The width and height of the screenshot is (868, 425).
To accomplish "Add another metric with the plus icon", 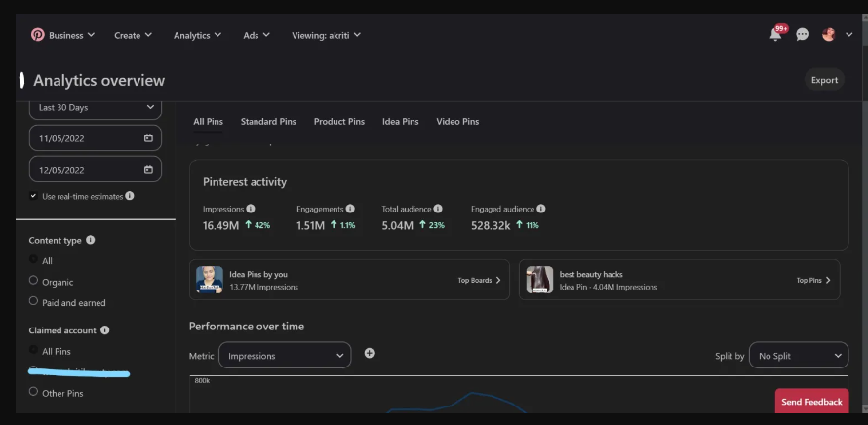I will (x=370, y=353).
